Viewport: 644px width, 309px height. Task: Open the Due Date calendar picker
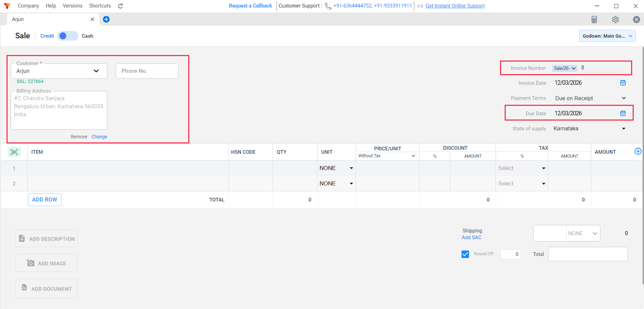[x=623, y=113]
